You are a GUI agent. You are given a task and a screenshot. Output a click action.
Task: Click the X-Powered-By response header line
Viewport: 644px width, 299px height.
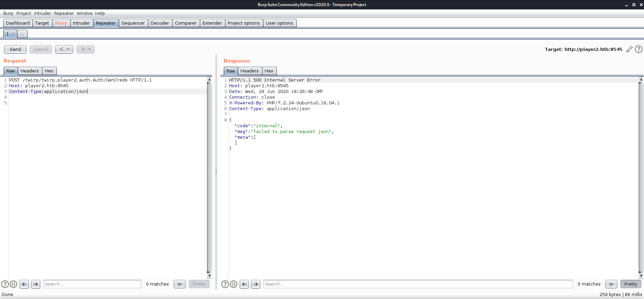pos(284,103)
